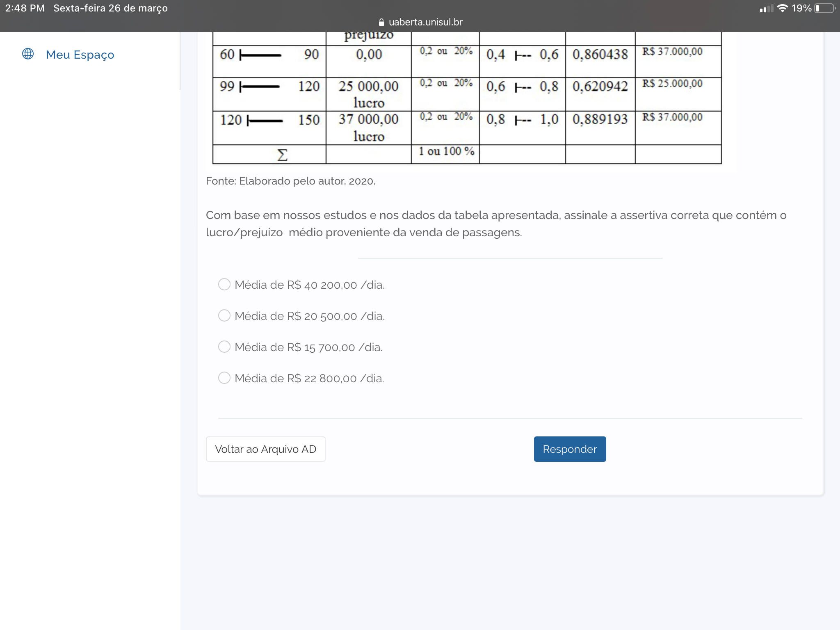
Task: Tap the cellular signal bars icon
Action: [x=766, y=9]
